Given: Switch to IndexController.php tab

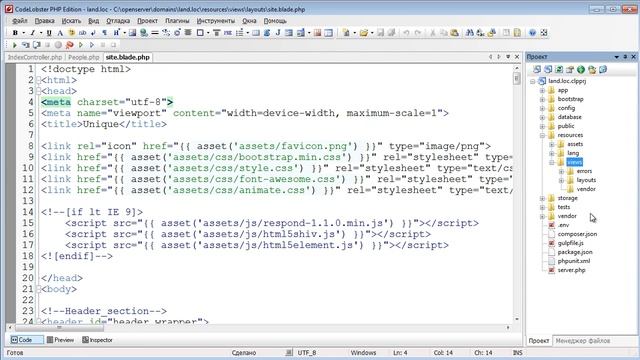Looking at the screenshot, I should (35, 58).
